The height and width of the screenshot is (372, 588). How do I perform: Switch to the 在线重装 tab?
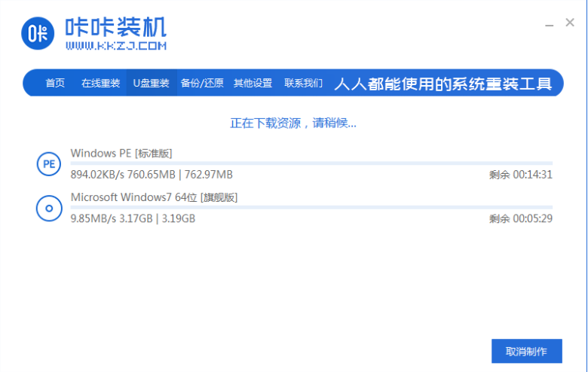(100, 83)
